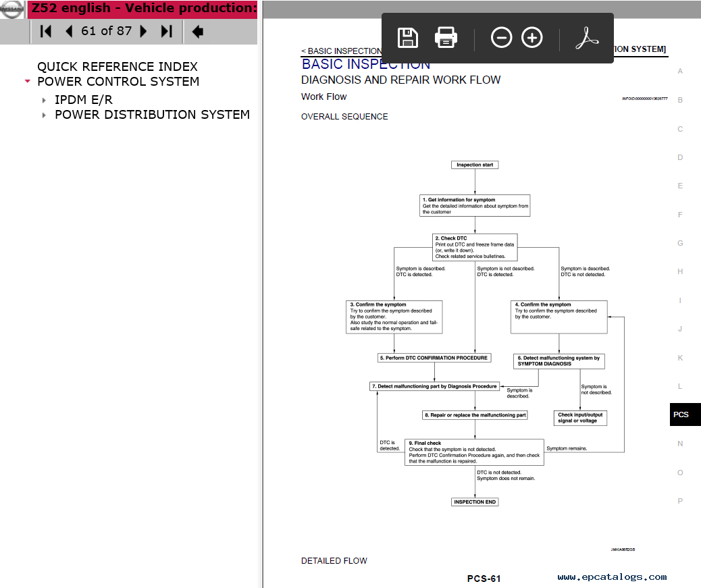This screenshot has width=701, height=588.
Task: Open QUICK REFERENCE INDEX
Action: click(117, 67)
